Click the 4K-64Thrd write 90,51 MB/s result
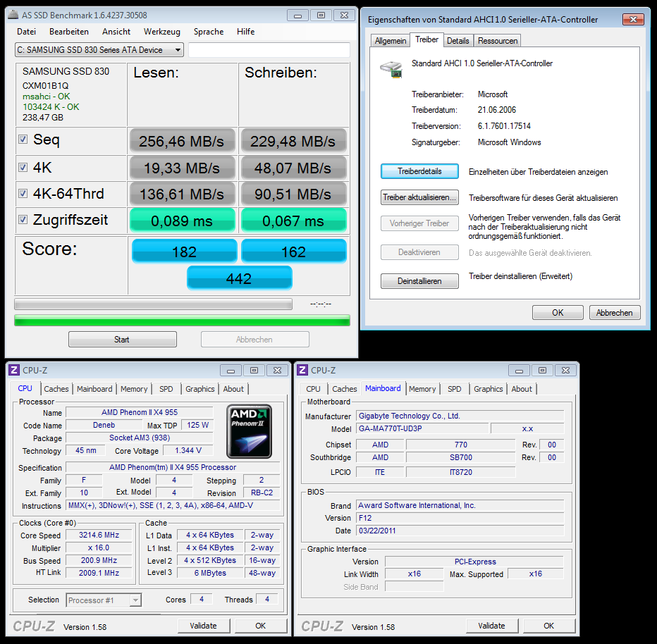 point(293,194)
